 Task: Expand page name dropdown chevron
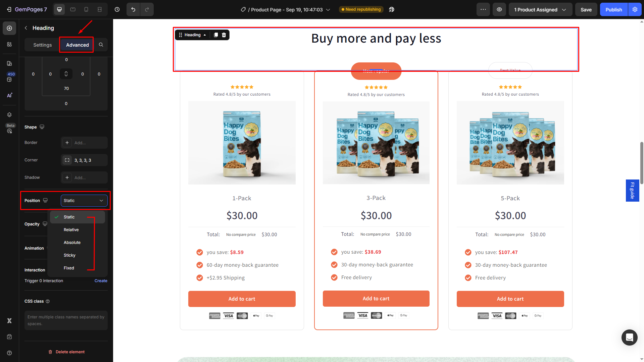[x=328, y=10]
